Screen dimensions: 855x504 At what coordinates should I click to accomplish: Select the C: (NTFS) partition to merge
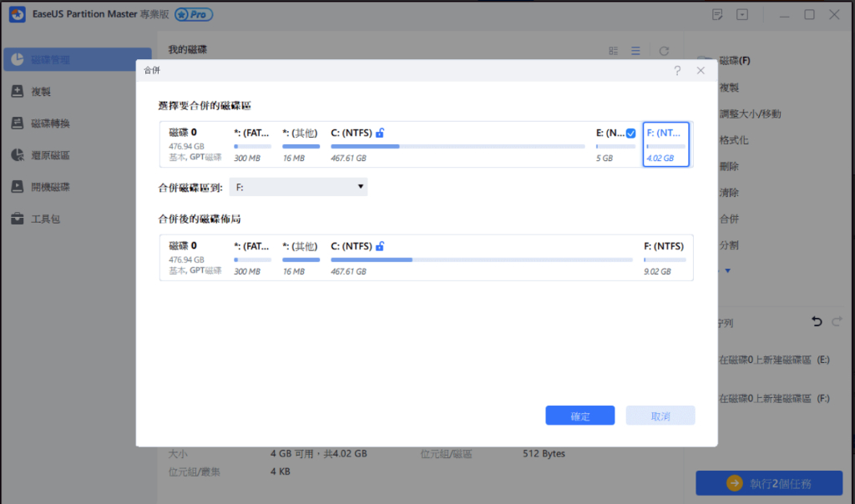coord(458,144)
